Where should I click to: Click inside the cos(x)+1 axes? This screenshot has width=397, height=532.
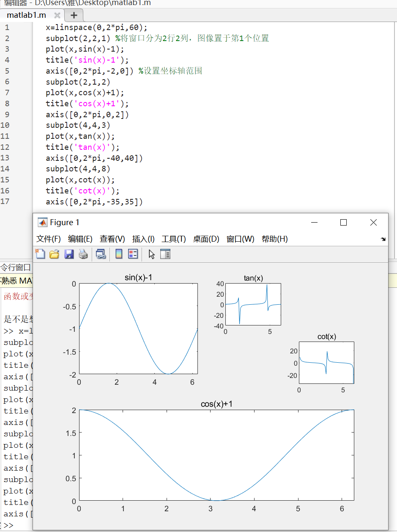click(216, 455)
